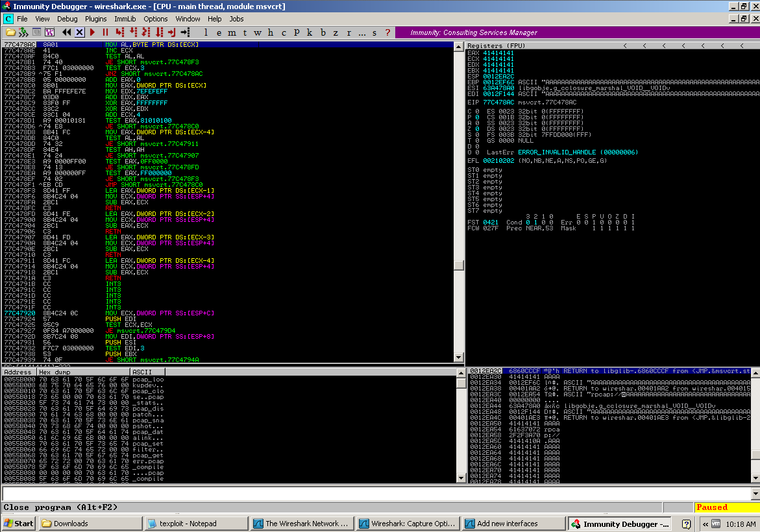Image resolution: width=760 pixels, height=532 pixels.
Task: Click the Trace over toolbar icon
Action: (x=159, y=32)
